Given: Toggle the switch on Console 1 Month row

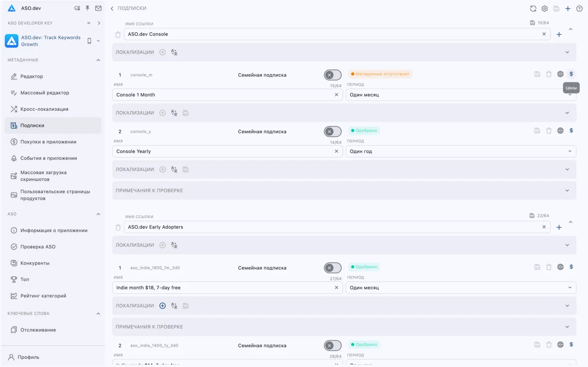Looking at the screenshot, I should (332, 75).
